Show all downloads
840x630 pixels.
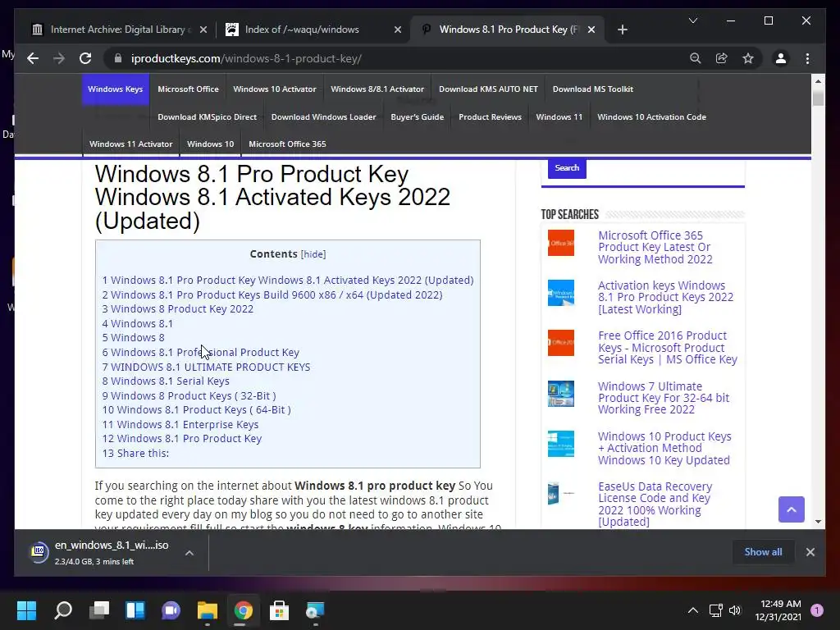coord(763,552)
